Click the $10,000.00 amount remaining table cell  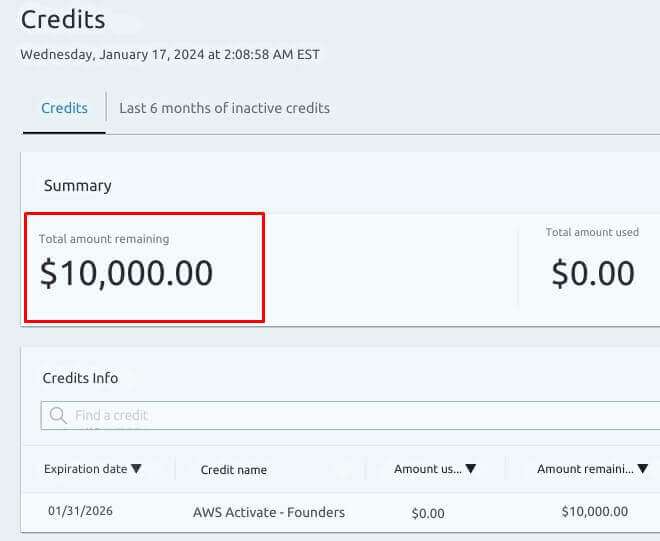click(594, 512)
